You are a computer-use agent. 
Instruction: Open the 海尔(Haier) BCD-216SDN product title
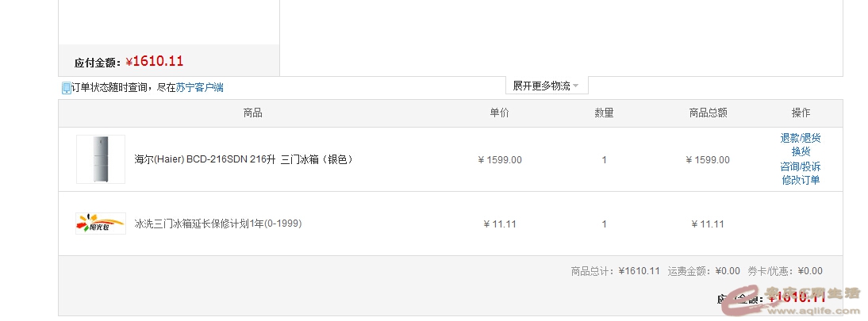[x=243, y=160]
